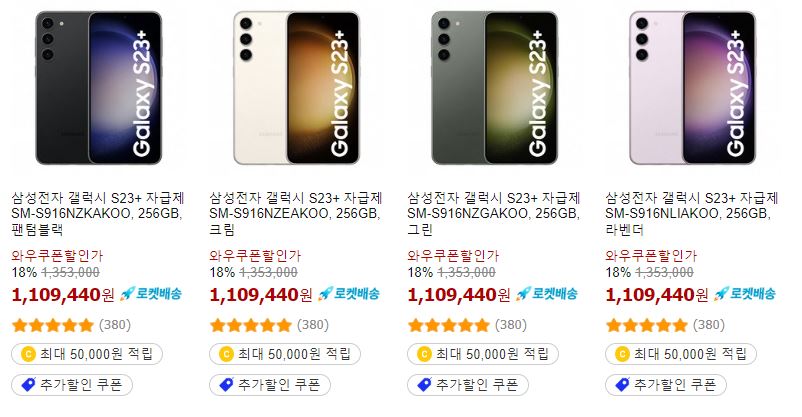Open product title SM-S916NZKAKOO 팬텀블랙
The width and height of the screenshot is (802, 417).
[98, 213]
